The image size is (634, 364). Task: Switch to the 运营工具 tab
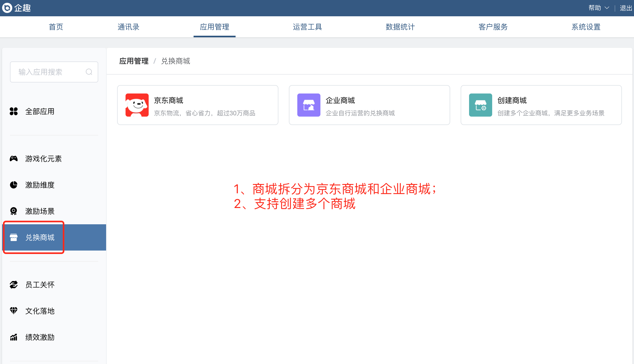click(307, 27)
